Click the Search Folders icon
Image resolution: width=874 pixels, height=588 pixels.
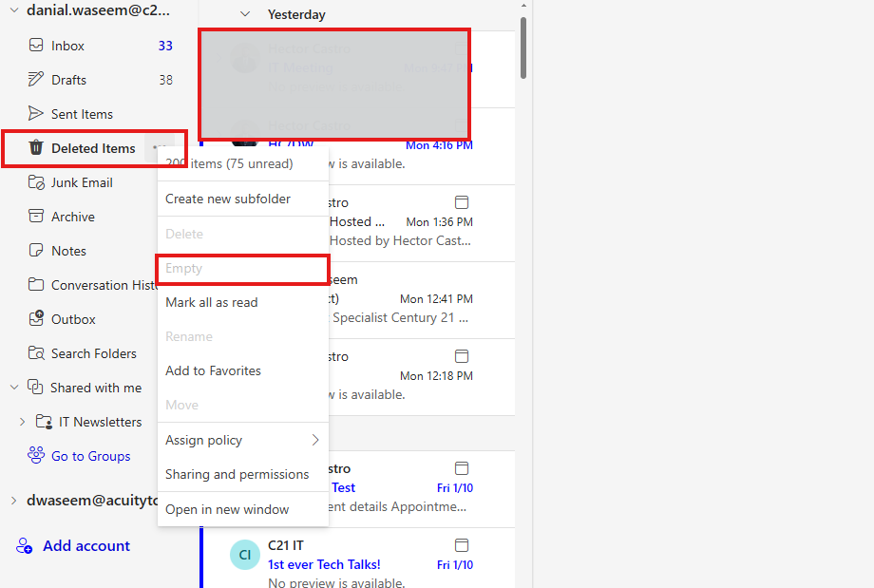(x=36, y=353)
